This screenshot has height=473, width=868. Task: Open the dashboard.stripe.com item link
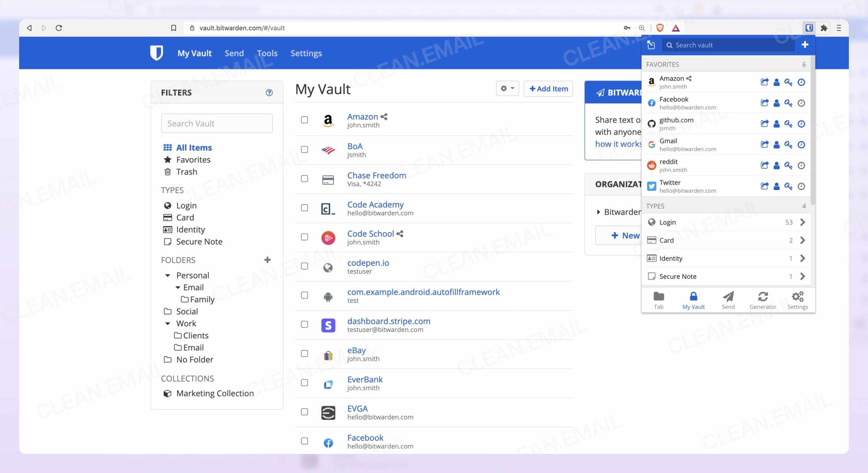point(388,321)
